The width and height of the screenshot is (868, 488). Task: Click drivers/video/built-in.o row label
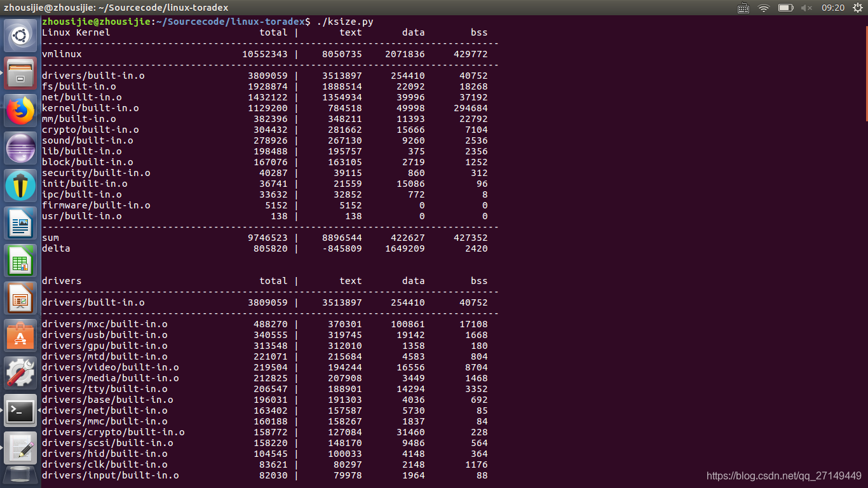coord(111,367)
